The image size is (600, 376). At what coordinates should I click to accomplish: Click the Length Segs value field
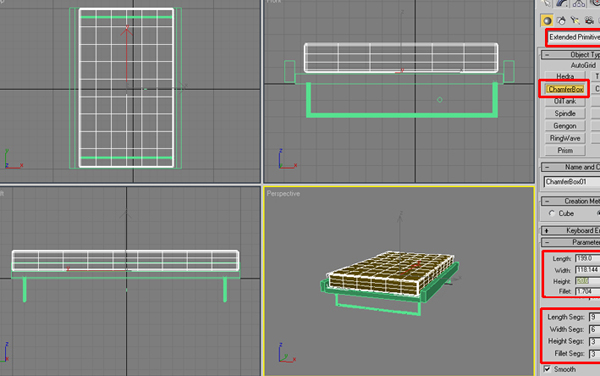[595, 317]
